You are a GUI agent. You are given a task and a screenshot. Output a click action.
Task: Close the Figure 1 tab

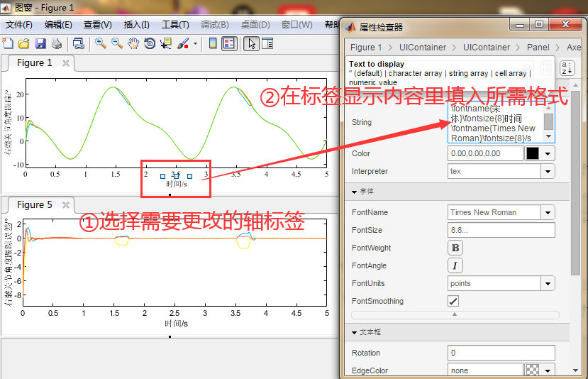[x=66, y=63]
